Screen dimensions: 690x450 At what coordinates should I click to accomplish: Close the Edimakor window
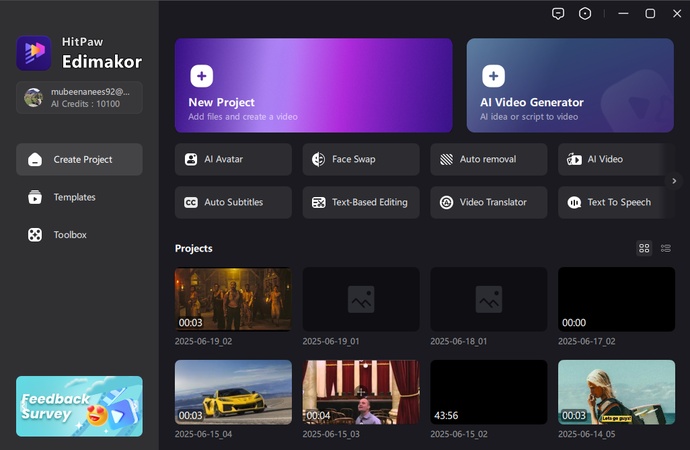click(x=677, y=14)
